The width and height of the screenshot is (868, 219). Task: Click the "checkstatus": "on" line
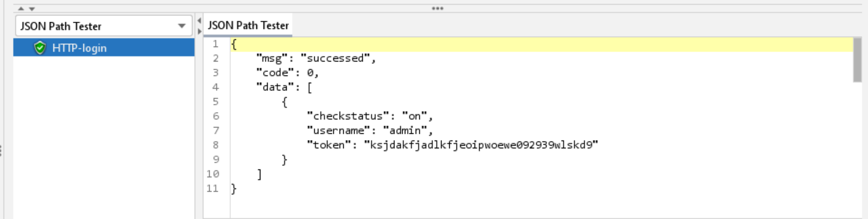[370, 116]
